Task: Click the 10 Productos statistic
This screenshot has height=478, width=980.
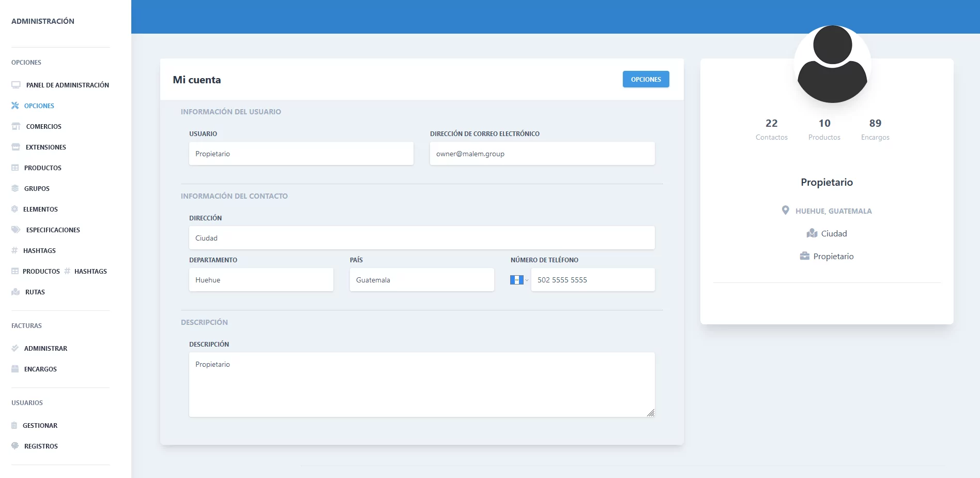Action: (824, 129)
